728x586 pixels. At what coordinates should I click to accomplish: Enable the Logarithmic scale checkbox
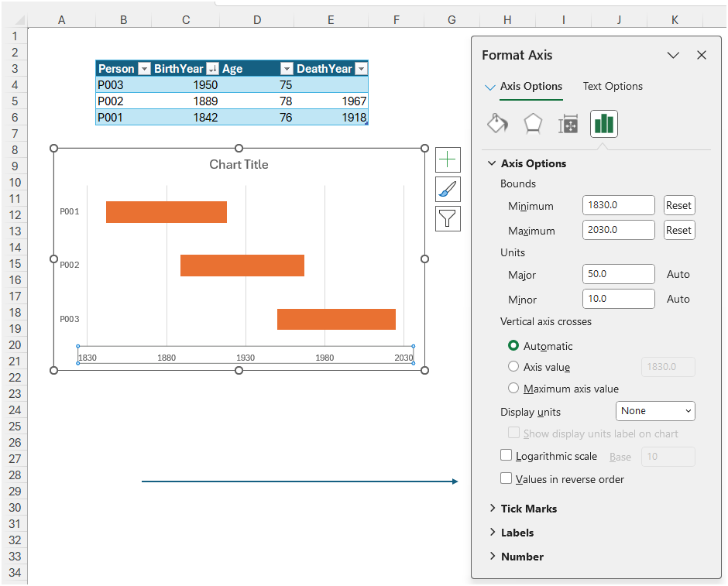tap(506, 455)
